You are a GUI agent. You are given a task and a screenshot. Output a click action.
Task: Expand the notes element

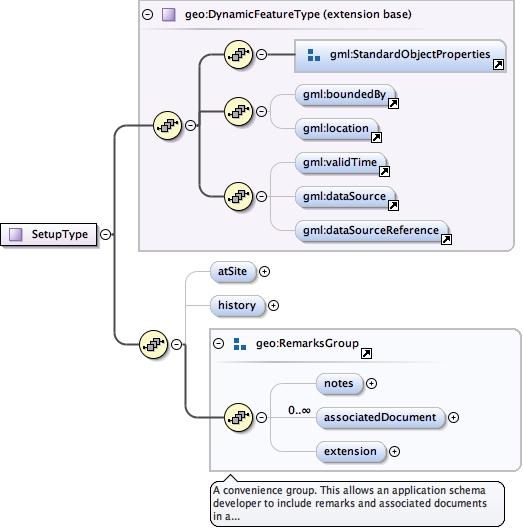tap(372, 384)
